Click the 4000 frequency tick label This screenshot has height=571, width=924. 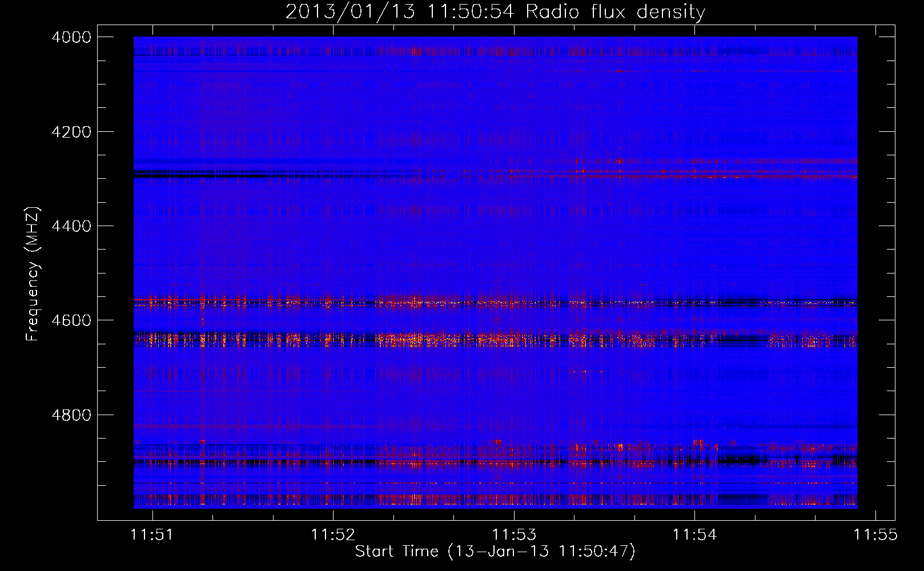71,37
